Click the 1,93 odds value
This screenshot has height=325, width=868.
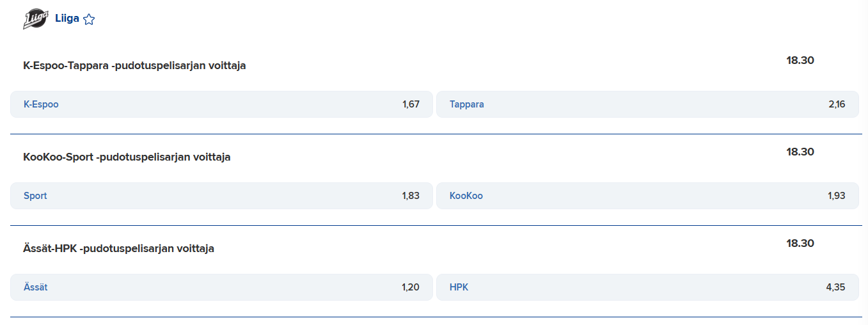(837, 196)
